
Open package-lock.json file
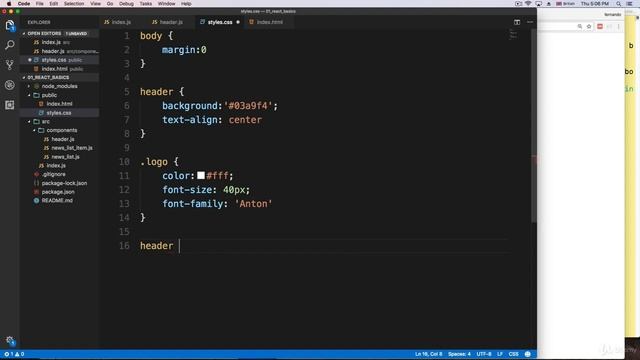(60, 183)
